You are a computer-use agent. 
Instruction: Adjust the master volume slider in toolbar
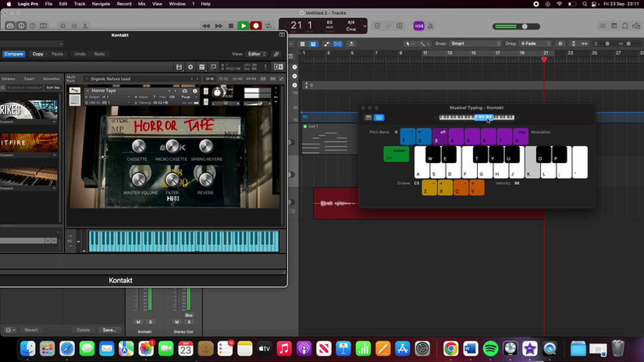coord(517,27)
